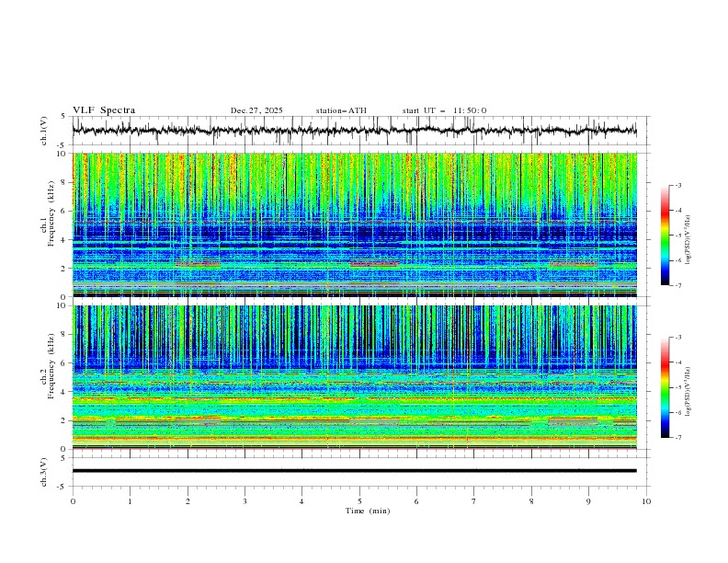The image size is (728, 563).
Task: Click the "ch.1(V)" waveform axis label
Action: click(x=44, y=131)
